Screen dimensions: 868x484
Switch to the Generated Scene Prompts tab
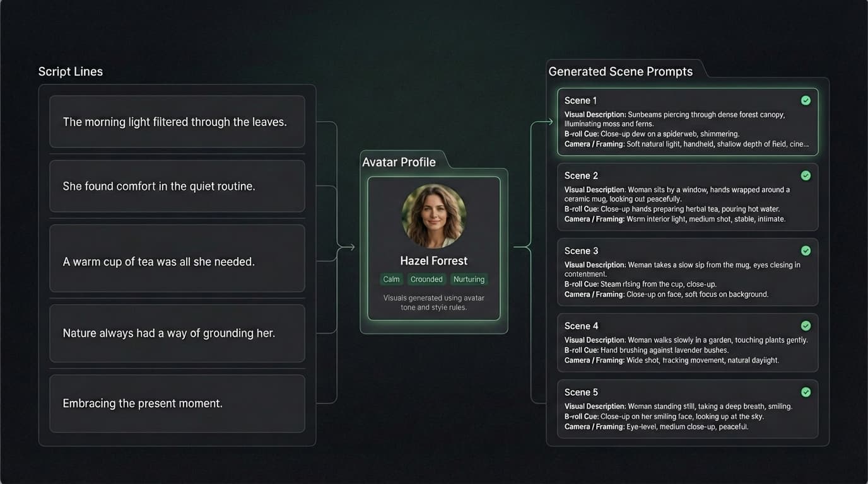pyautogui.click(x=621, y=71)
